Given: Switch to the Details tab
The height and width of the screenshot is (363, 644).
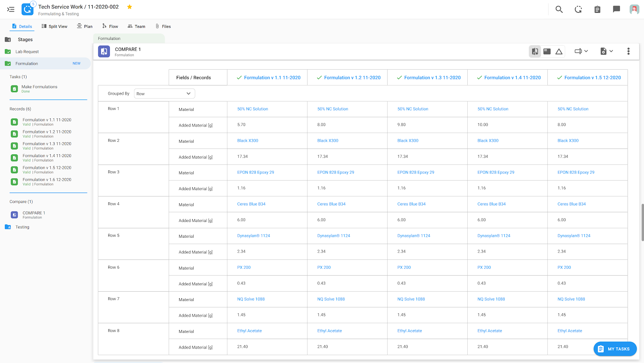Looking at the screenshot, I should (x=22, y=27).
